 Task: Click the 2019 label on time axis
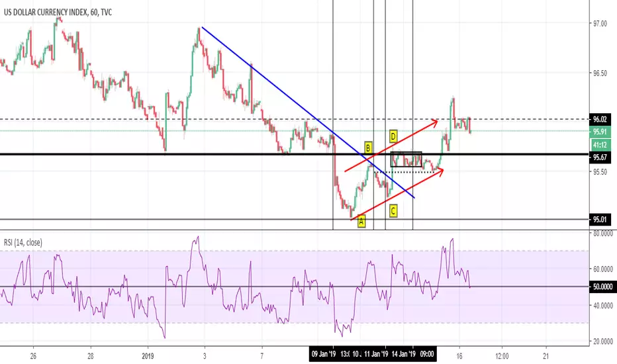pos(148,356)
